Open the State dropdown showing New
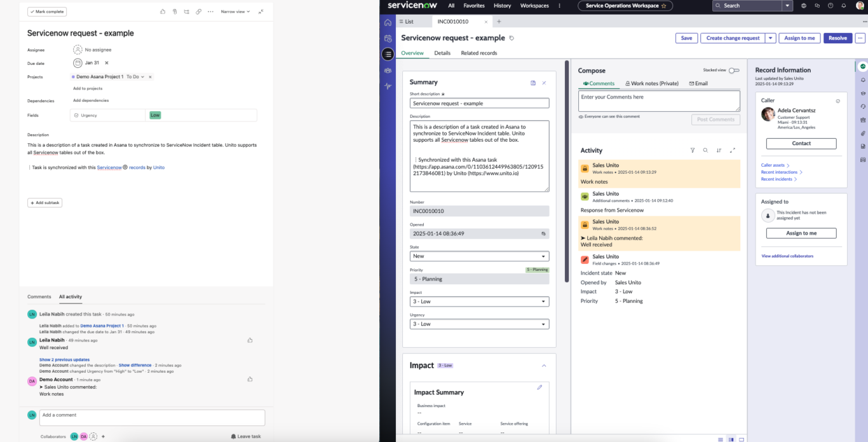This screenshot has height=442, width=868. click(x=480, y=256)
